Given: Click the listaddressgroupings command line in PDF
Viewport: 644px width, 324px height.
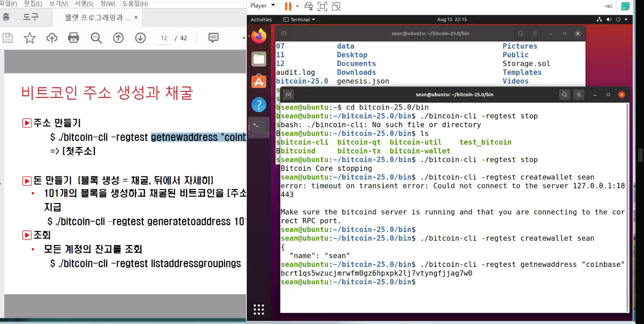Looking at the screenshot, I should tap(145, 264).
